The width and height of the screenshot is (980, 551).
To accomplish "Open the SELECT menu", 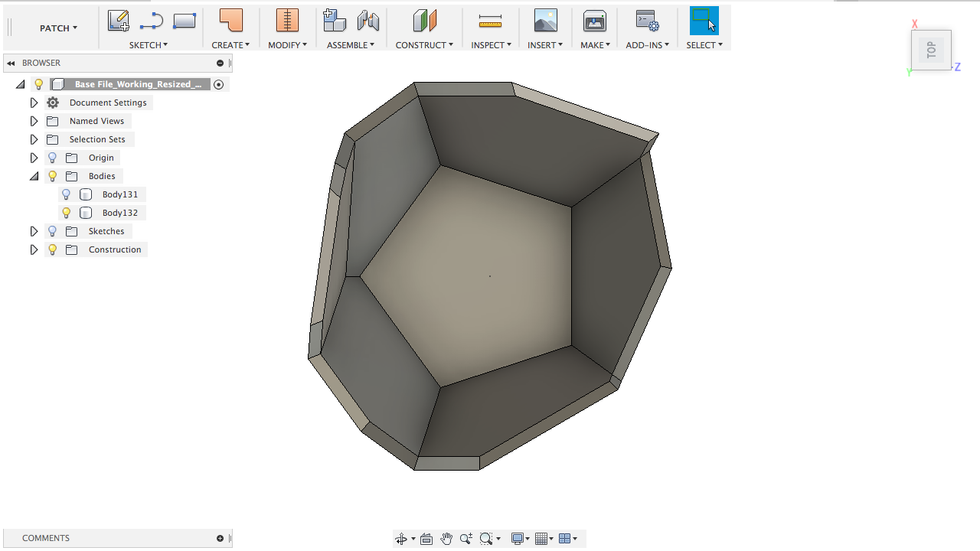I will [x=704, y=45].
